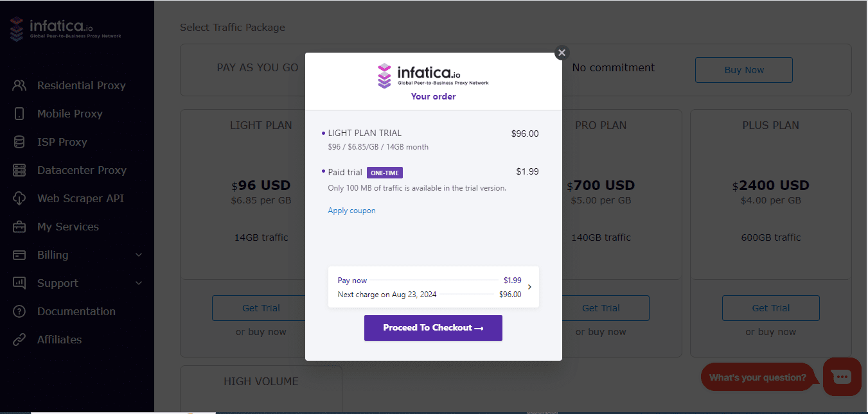Expand the Billing submenu chevron
The height and width of the screenshot is (414, 868).
(x=138, y=255)
